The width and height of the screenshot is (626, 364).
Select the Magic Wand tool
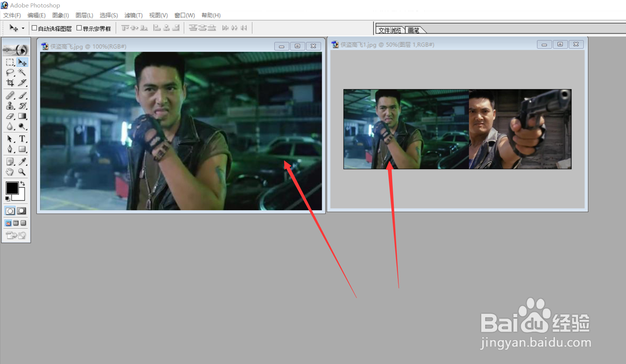[22, 72]
